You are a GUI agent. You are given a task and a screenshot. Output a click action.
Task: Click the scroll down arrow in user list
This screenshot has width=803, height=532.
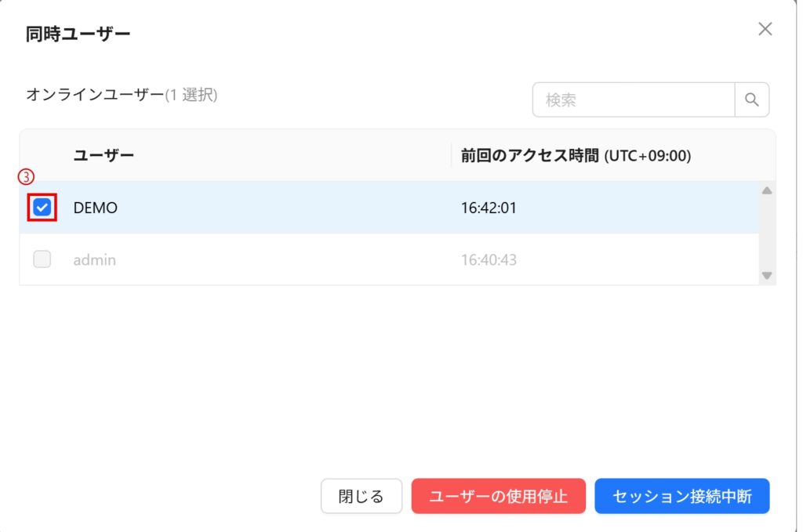point(767,275)
